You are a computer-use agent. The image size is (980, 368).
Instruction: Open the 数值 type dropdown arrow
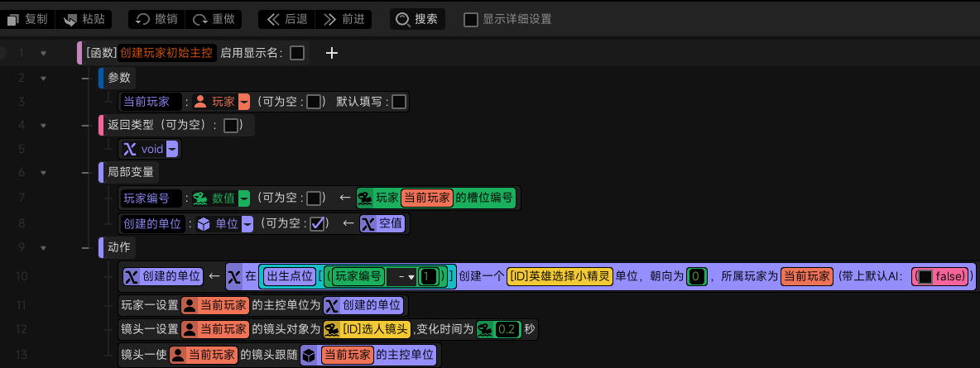click(243, 198)
